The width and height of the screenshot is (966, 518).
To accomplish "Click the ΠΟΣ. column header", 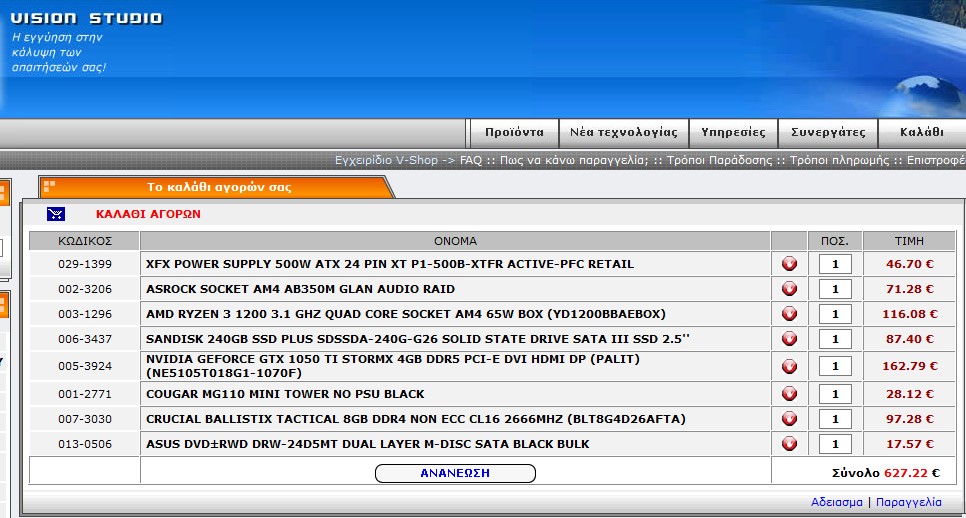I will click(x=835, y=241).
